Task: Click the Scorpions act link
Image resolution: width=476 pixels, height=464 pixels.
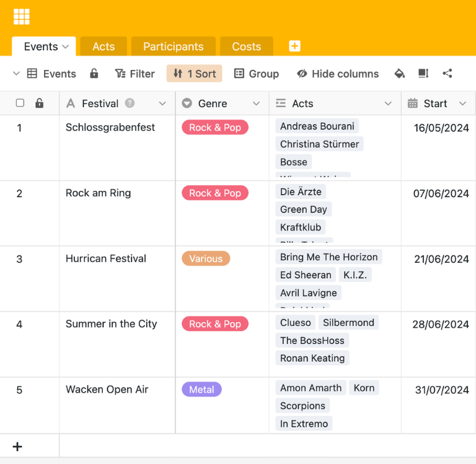Action: pyautogui.click(x=302, y=406)
